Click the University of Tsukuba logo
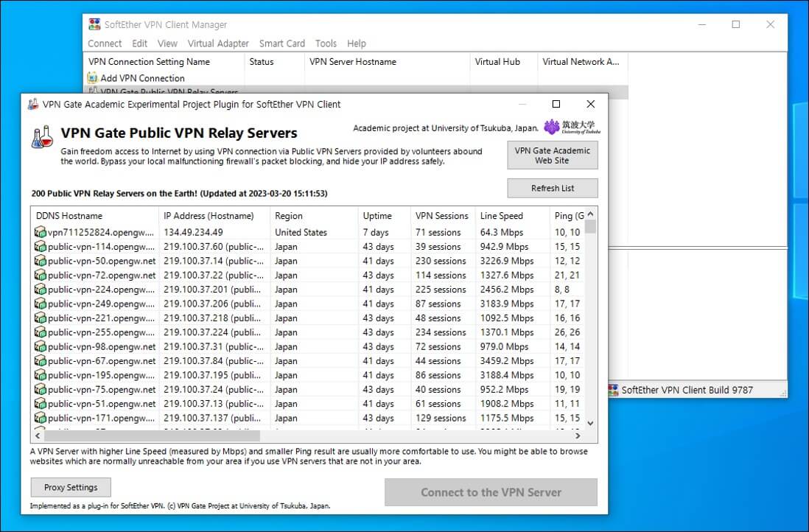 click(x=572, y=127)
